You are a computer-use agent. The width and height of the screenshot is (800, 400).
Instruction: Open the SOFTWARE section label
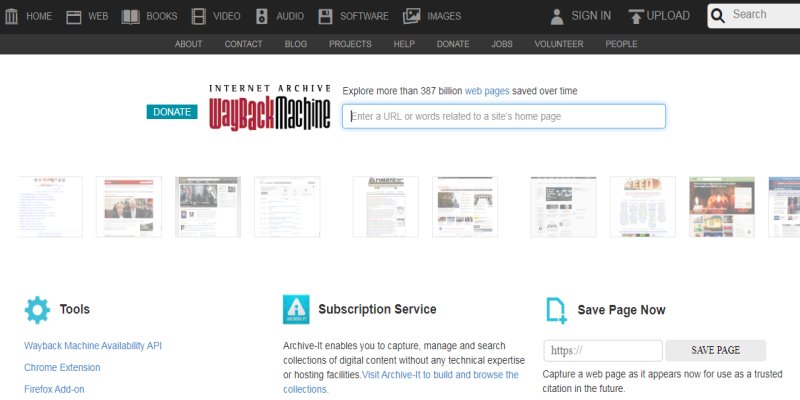[x=364, y=16]
